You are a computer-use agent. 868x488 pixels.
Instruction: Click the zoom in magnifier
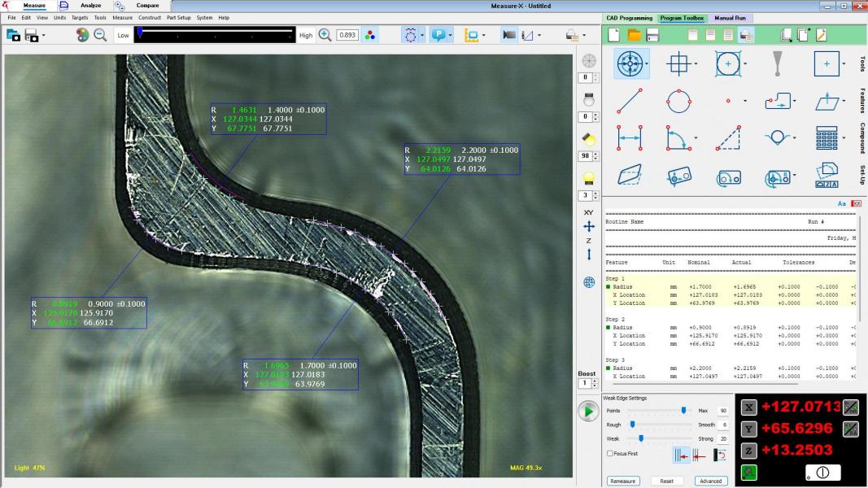(325, 36)
